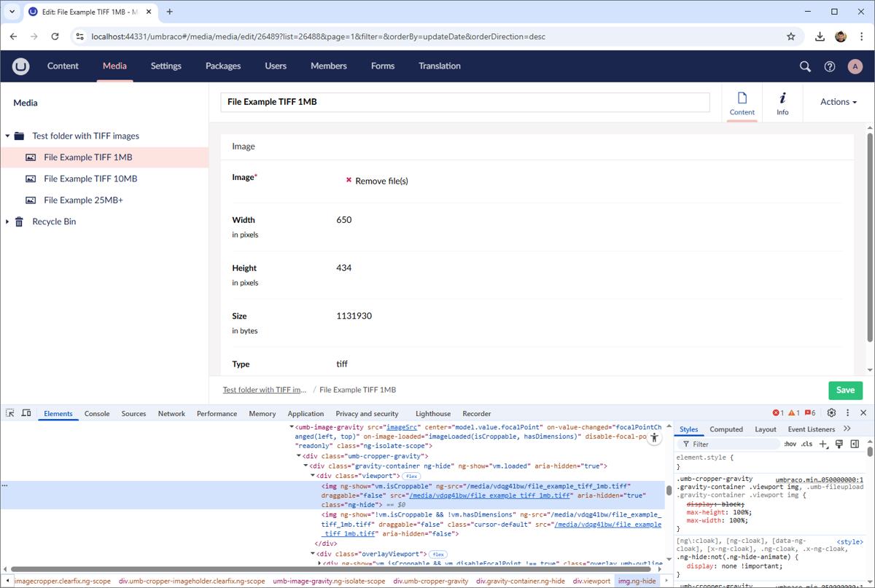Open DevTools settings gear
This screenshot has height=588, width=875.
pos(831,413)
